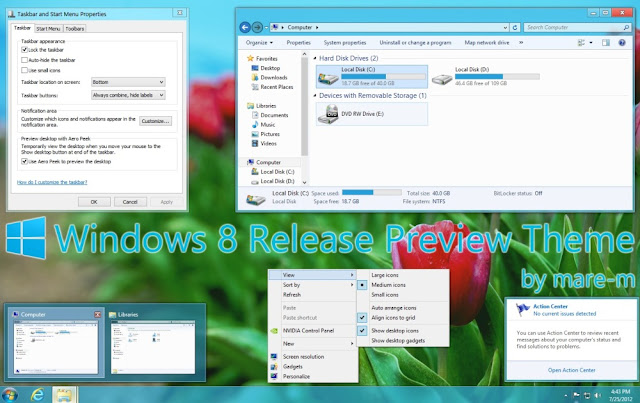This screenshot has width=640, height=403.
Task: Show hidden tray icons arrow
Action: coord(565,395)
